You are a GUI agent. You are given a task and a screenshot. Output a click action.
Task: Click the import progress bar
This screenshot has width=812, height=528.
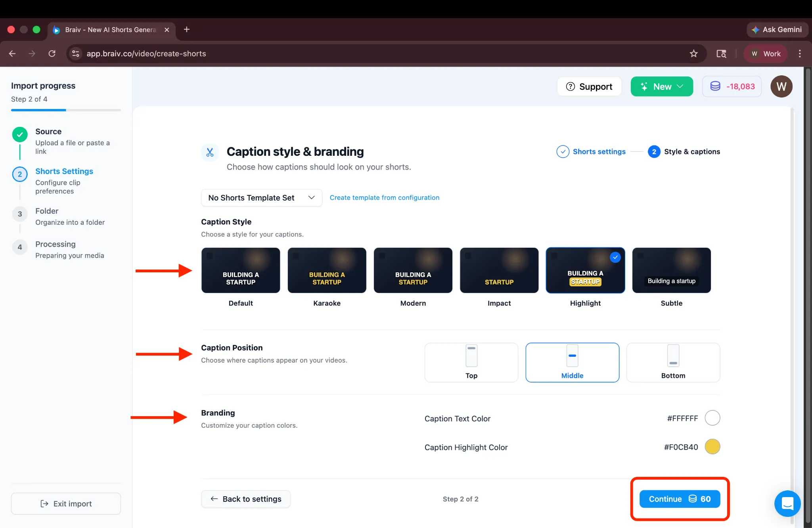[x=66, y=110]
